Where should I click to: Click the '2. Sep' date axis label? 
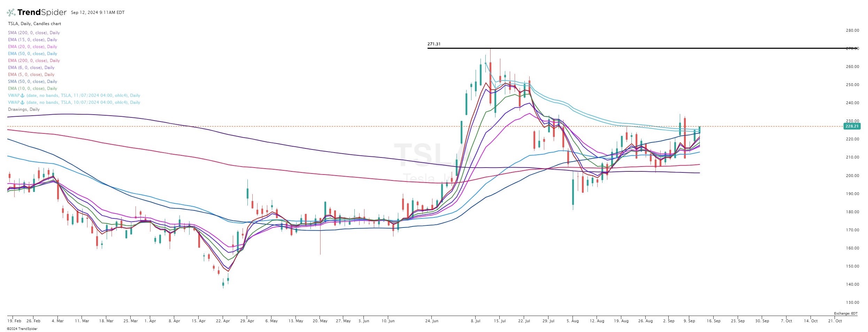669,321
